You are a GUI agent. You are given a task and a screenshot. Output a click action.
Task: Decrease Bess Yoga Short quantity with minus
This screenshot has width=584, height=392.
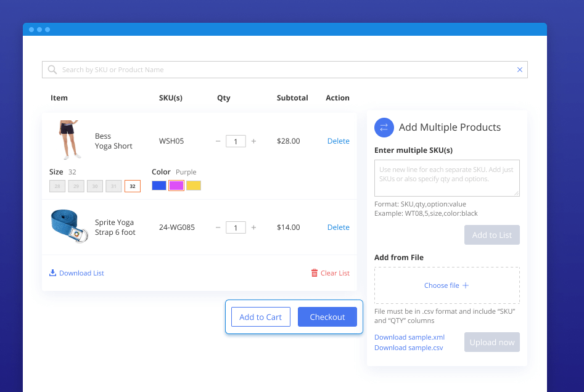click(218, 141)
